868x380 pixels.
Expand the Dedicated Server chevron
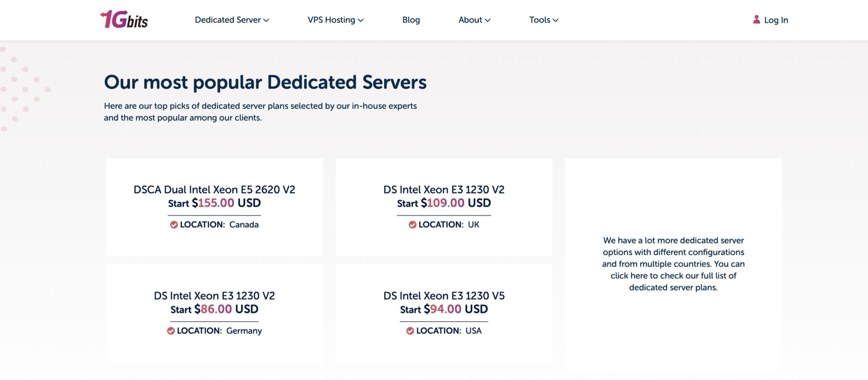[x=266, y=20]
